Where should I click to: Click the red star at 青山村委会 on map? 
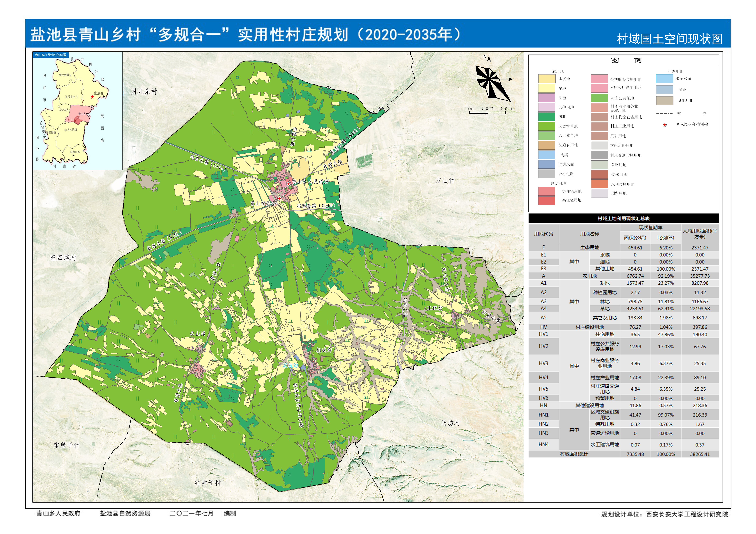280,199
